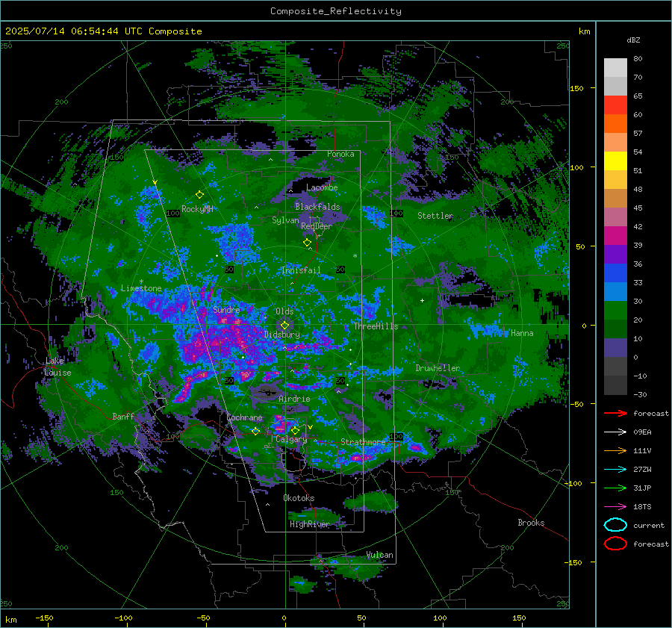672x628 pixels.
Task: Click the 57 dBZ scale value
Action: (x=638, y=134)
